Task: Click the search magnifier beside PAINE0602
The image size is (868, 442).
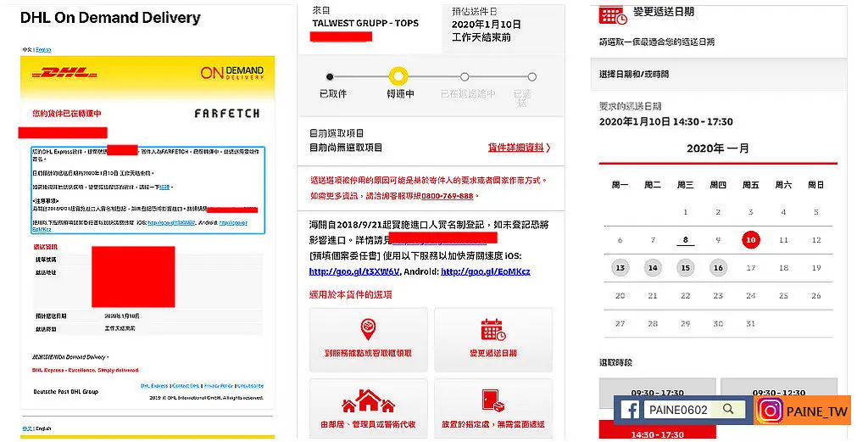Action: pos(728,409)
